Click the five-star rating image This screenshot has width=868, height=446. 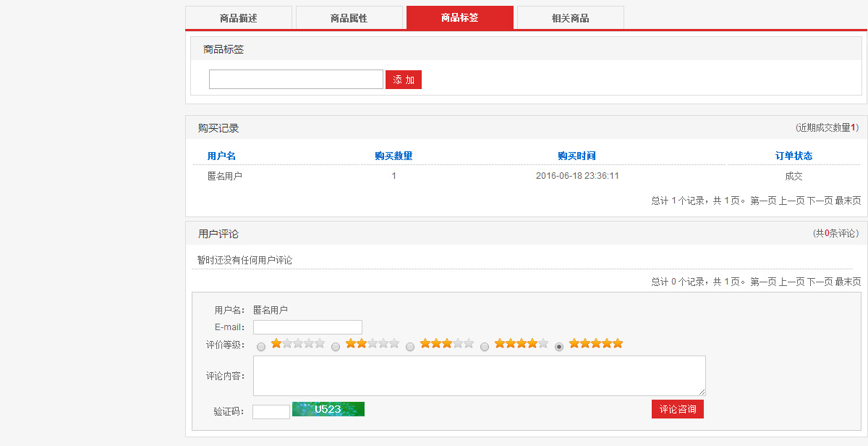coord(596,343)
